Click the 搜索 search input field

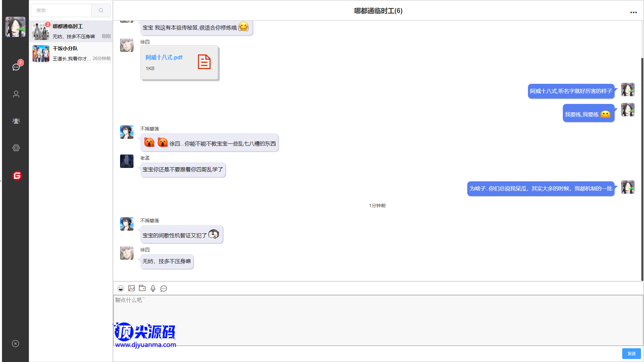[61, 10]
